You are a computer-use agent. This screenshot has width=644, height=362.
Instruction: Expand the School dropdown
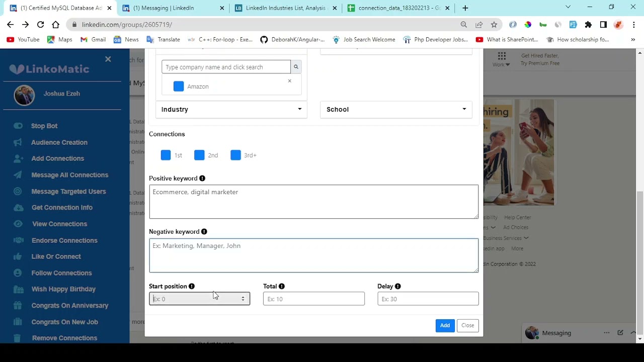[x=396, y=110]
